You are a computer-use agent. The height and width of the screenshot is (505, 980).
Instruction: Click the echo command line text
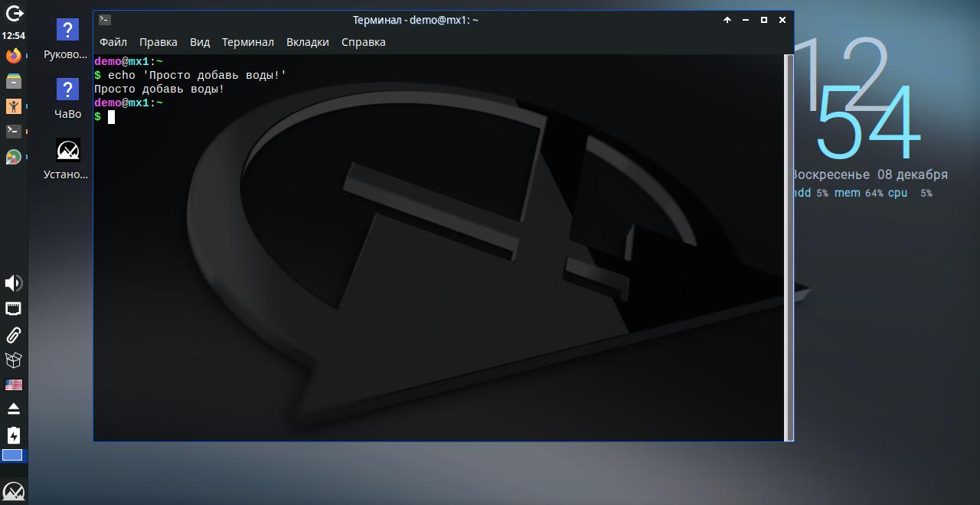[x=198, y=75]
